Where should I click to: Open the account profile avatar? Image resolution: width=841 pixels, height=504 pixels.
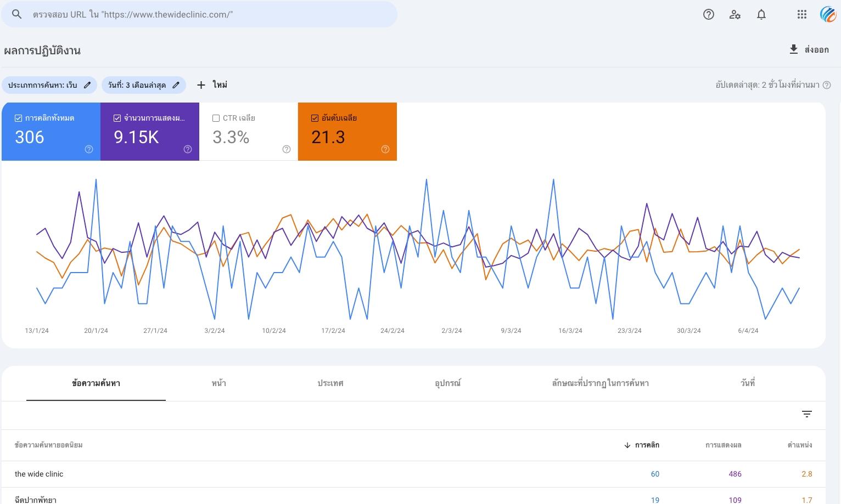828,15
